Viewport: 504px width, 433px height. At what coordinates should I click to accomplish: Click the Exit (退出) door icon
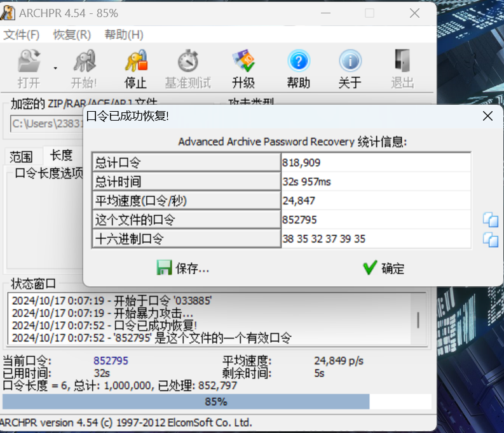pyautogui.click(x=402, y=61)
